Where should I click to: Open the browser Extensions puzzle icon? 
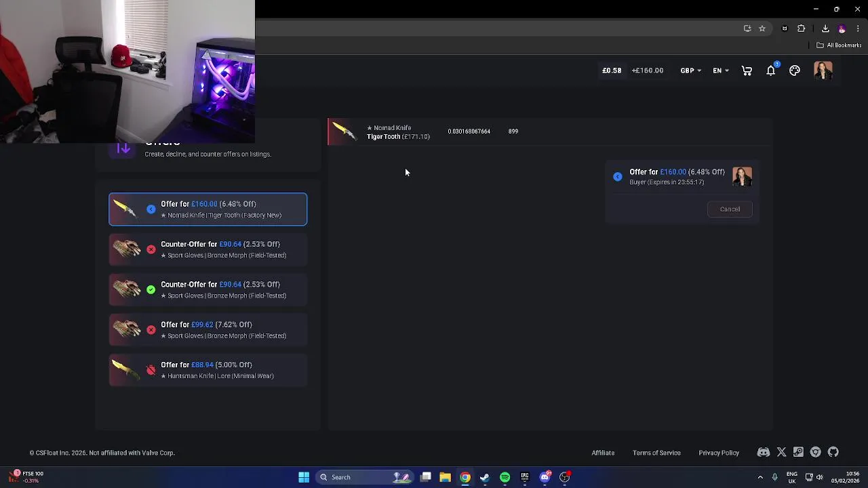[802, 28]
